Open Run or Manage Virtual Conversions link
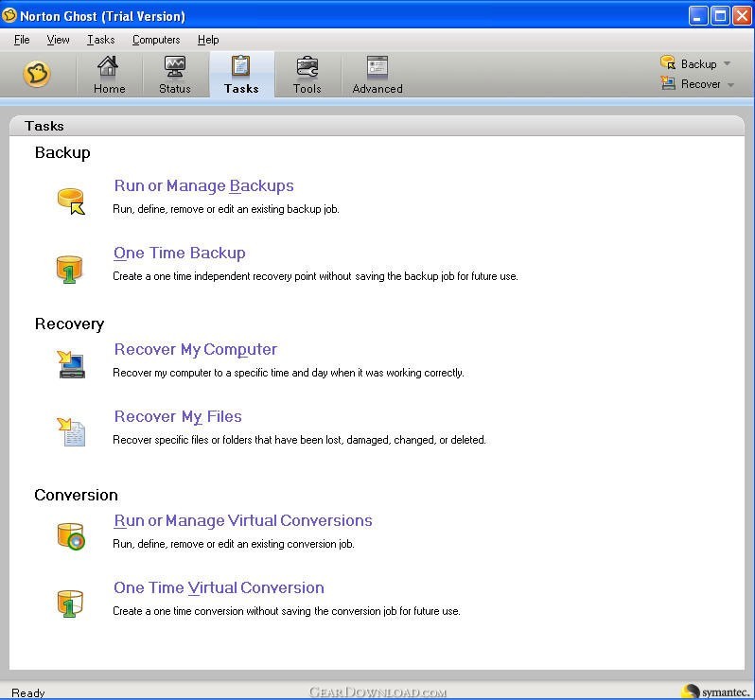 coord(242,520)
